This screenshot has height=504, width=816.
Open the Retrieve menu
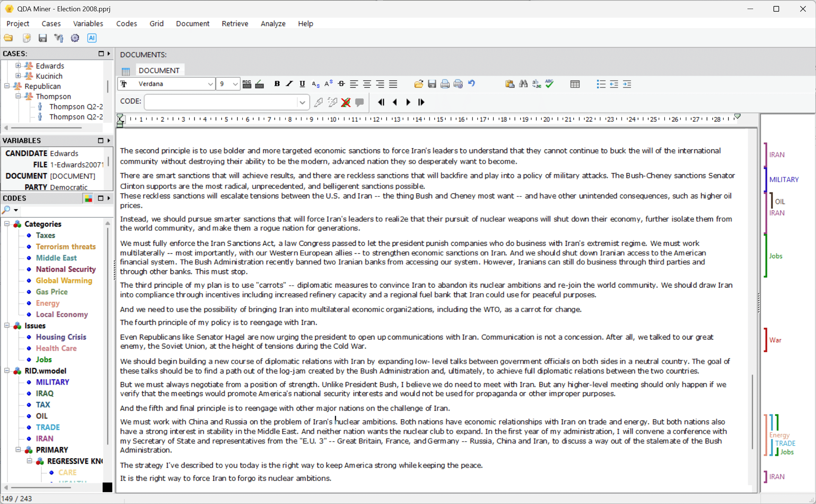pyautogui.click(x=235, y=24)
